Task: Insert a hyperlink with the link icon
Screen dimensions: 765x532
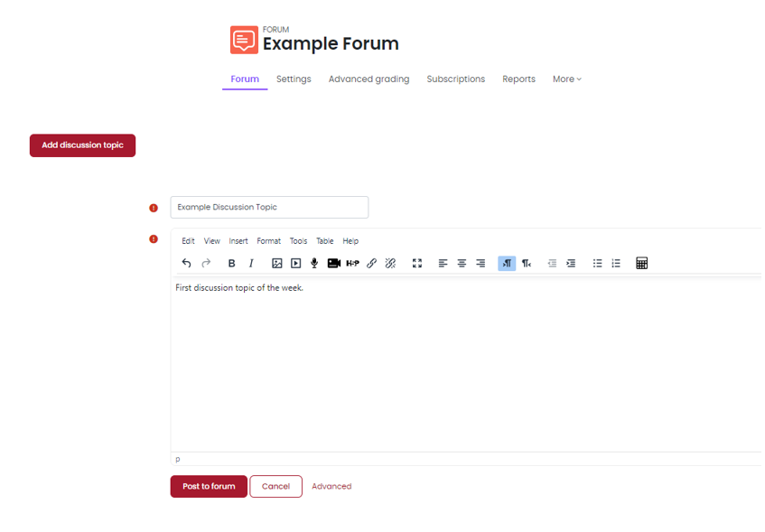Action: (371, 263)
